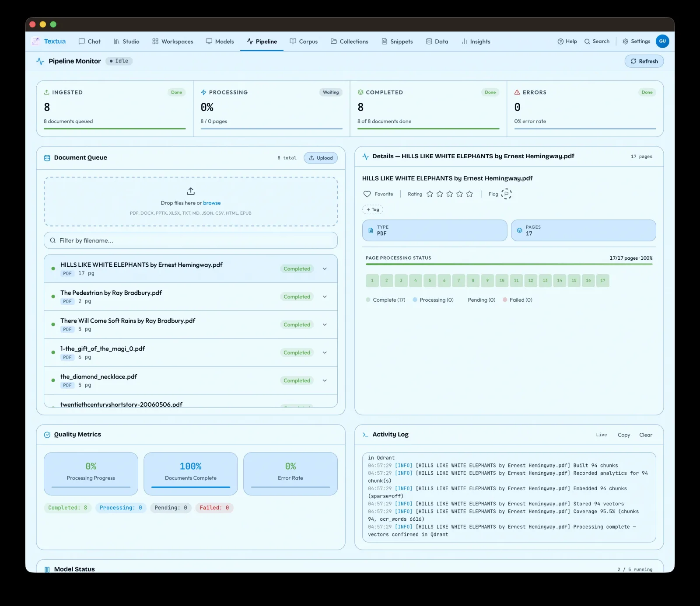Copy the Activity Log
Screen dimensions: 700x606
click(624, 435)
